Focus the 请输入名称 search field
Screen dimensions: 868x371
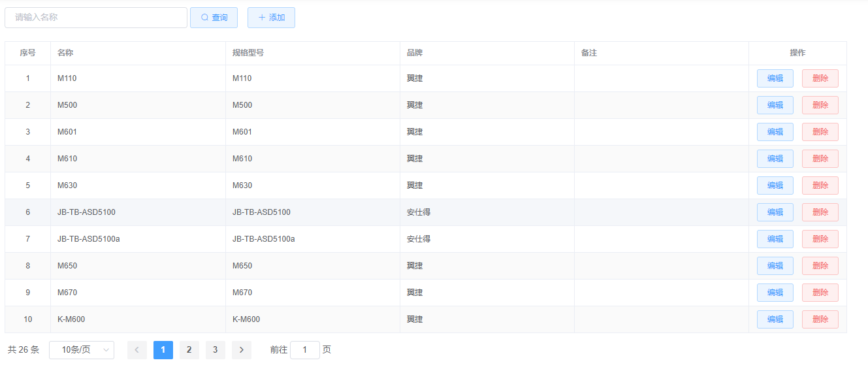coord(96,18)
